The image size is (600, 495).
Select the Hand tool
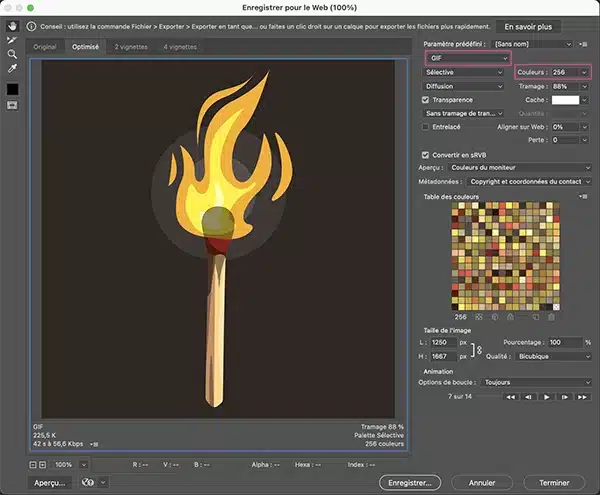12,26
